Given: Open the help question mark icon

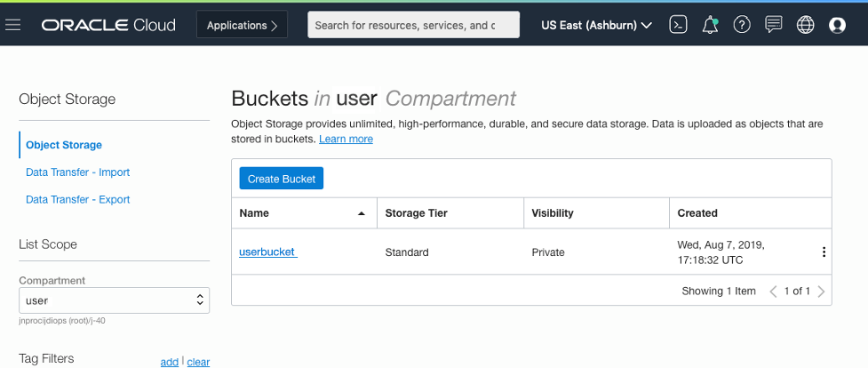Looking at the screenshot, I should coord(742,25).
